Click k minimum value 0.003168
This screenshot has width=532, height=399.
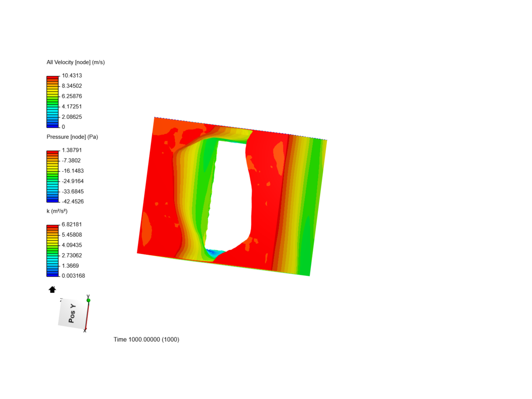click(73, 276)
